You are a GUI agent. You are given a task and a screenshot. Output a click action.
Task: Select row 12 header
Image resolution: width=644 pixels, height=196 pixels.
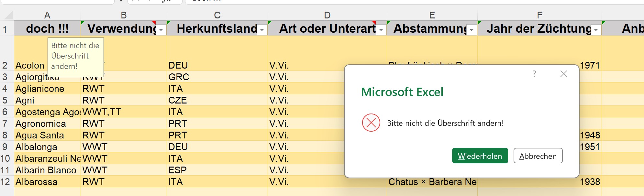coord(5,182)
